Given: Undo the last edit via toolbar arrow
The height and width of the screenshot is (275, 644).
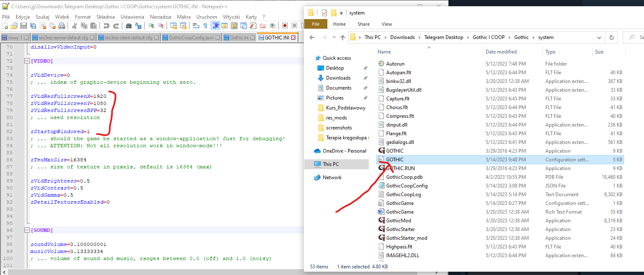Looking at the screenshot, I should coord(106,26).
